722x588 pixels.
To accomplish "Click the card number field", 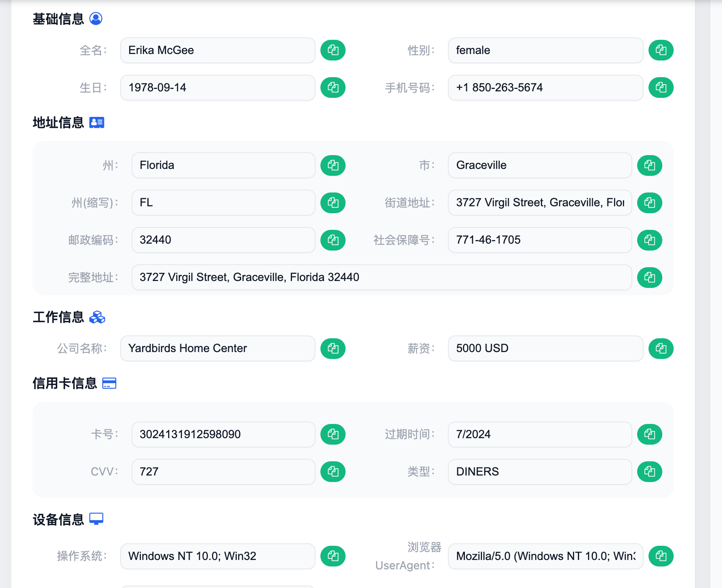I will point(223,435).
